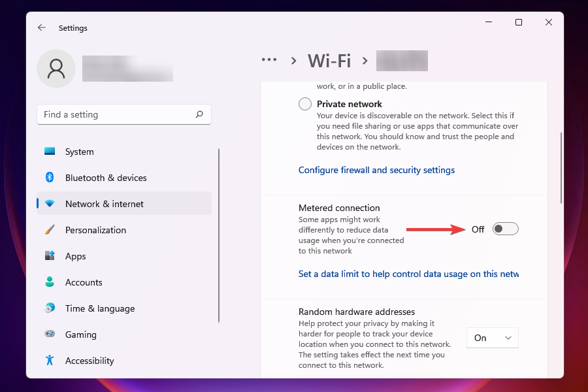Go to Apps settings
588x392 pixels.
pyautogui.click(x=124, y=256)
